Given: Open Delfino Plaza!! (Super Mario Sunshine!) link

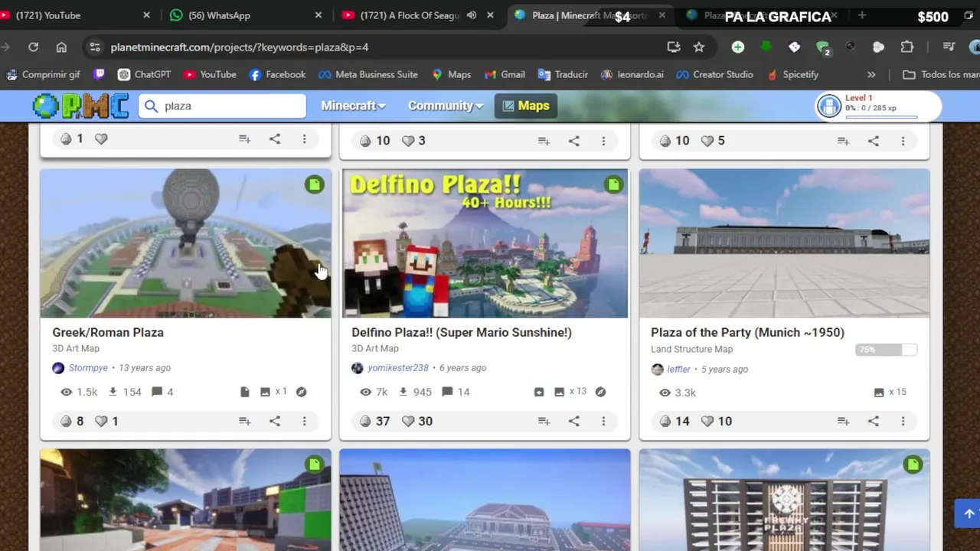Looking at the screenshot, I should (x=462, y=332).
